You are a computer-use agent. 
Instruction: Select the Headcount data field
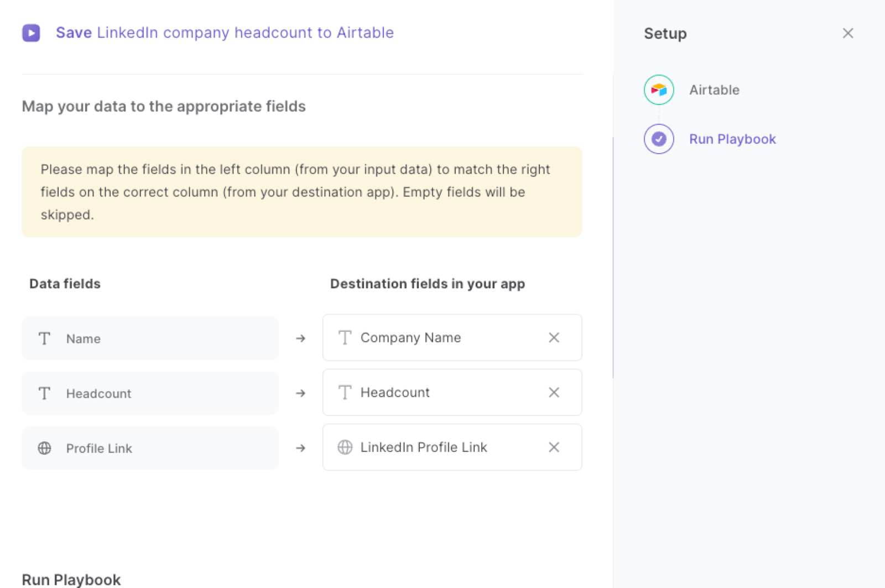[150, 393]
